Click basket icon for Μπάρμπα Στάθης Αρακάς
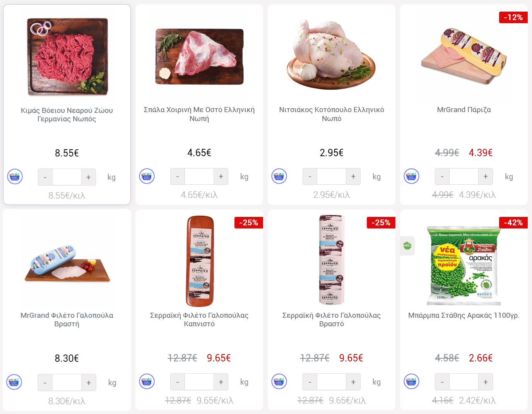 pos(412,382)
